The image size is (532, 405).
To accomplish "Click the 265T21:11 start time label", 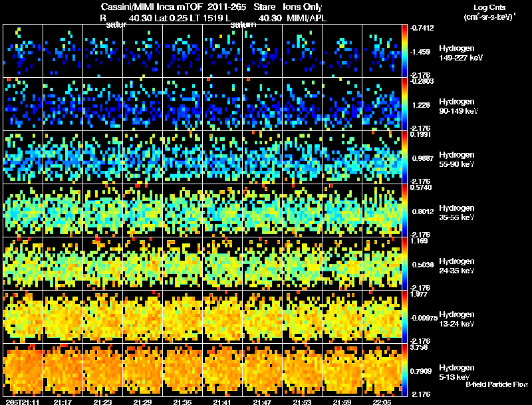I will [x=23, y=402].
